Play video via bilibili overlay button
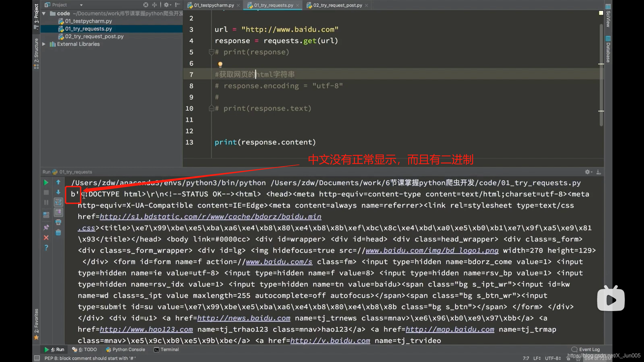Screen dimensions: 644x362 coord(611,299)
